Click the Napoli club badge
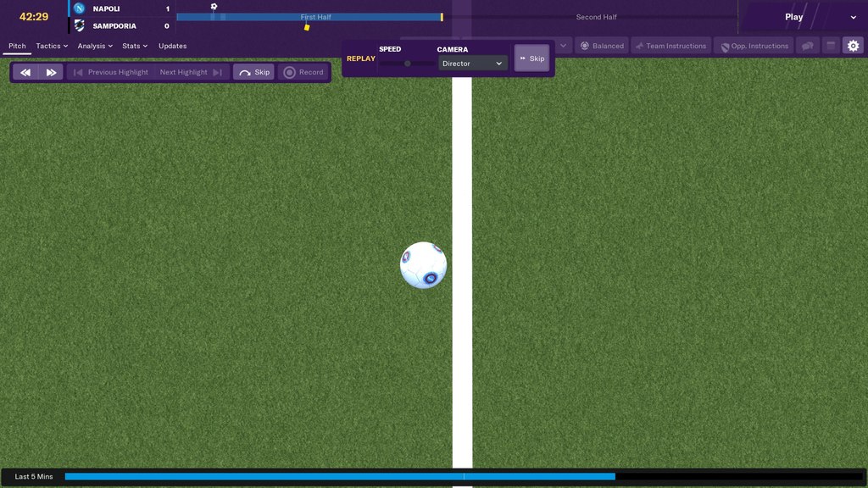The image size is (868, 488). pos(79,8)
